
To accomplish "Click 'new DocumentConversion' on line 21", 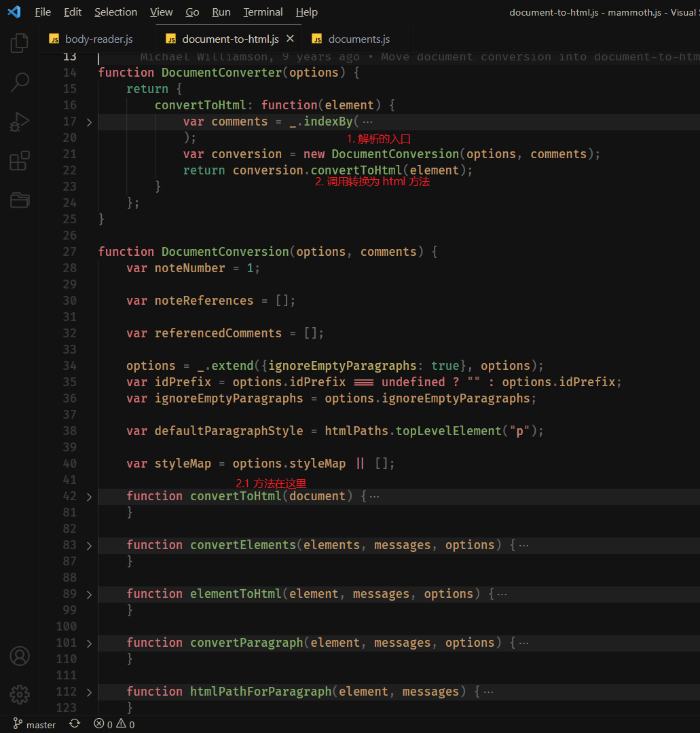I will 381,154.
